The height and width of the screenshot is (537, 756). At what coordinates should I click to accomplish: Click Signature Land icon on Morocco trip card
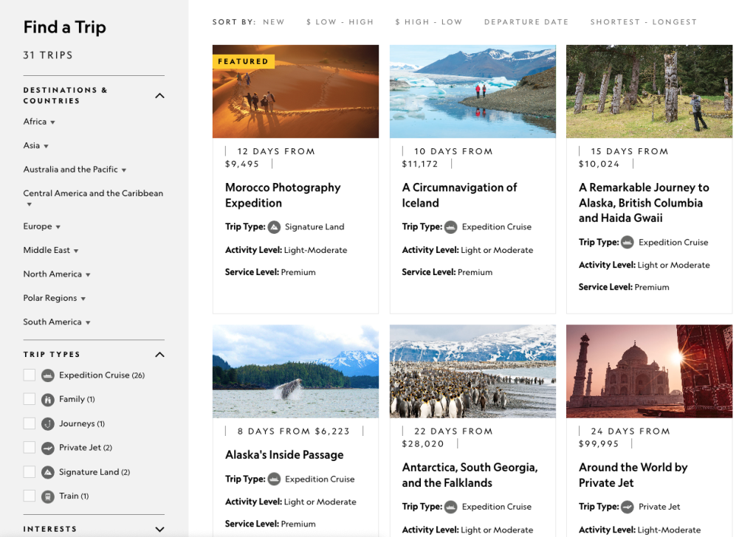[274, 227]
